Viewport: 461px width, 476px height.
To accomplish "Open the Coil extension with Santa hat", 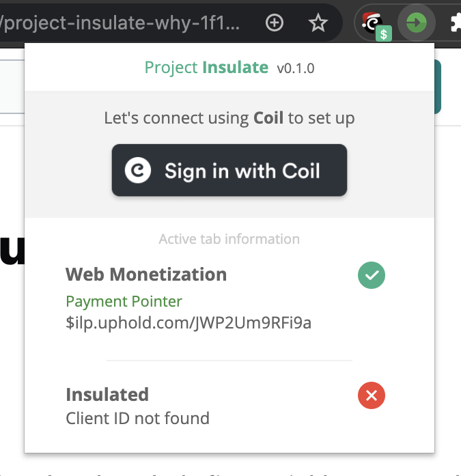I will (x=374, y=23).
